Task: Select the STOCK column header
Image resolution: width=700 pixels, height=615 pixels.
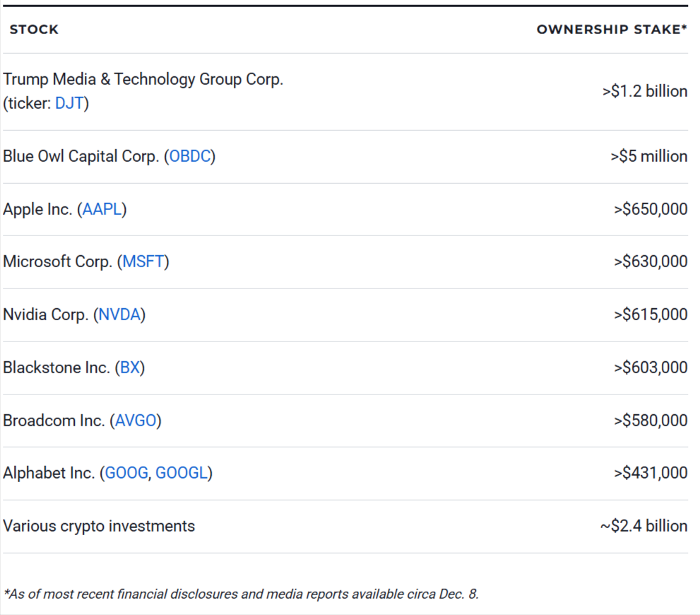Action: coord(34,30)
